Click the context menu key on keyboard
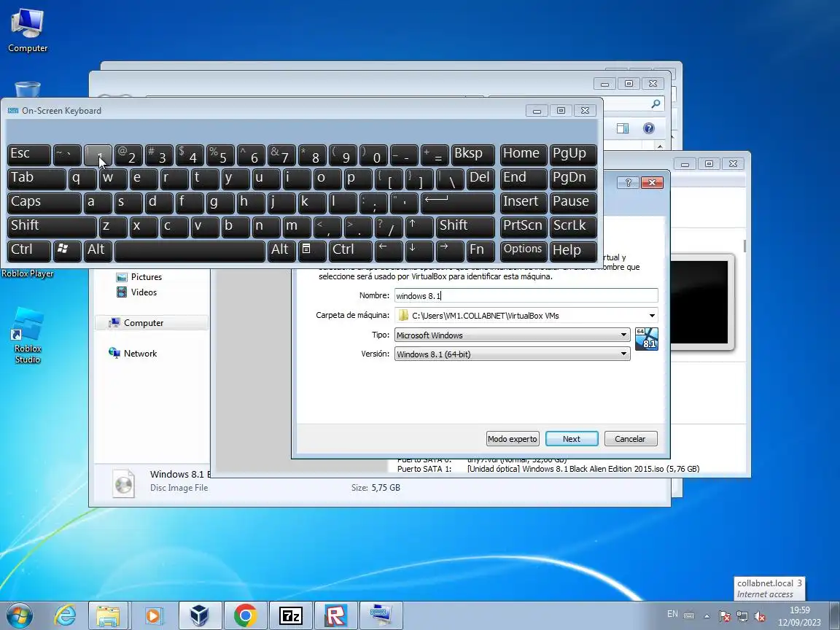 [x=312, y=252]
